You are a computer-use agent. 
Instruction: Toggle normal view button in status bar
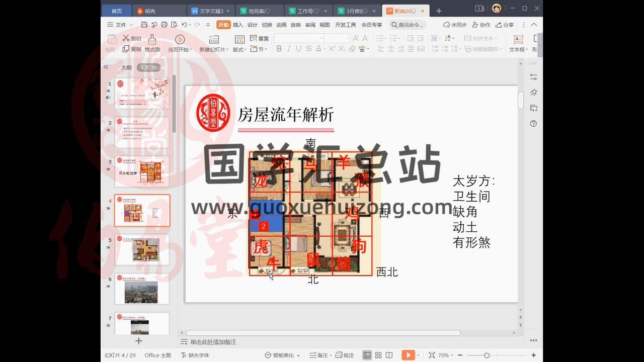367,355
